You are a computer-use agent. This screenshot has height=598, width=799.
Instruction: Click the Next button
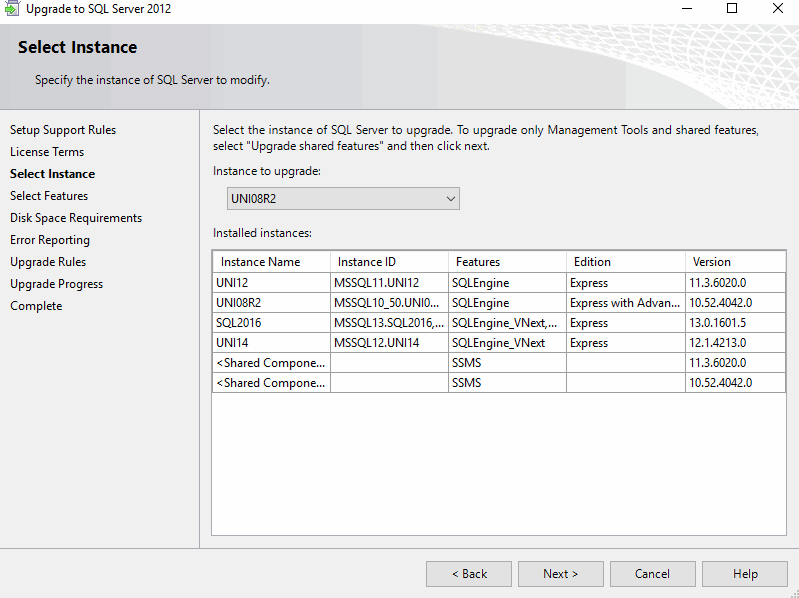point(560,573)
